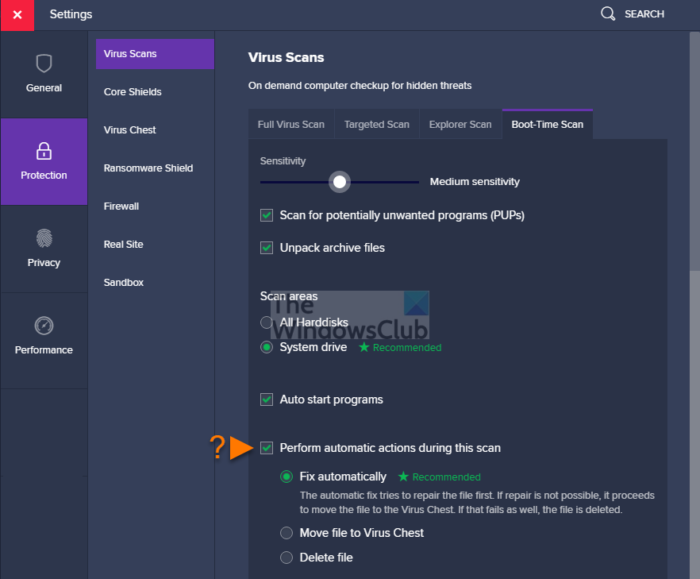Open the Privacy fingerprint icon
Screen dimensions: 700x579
(44, 238)
